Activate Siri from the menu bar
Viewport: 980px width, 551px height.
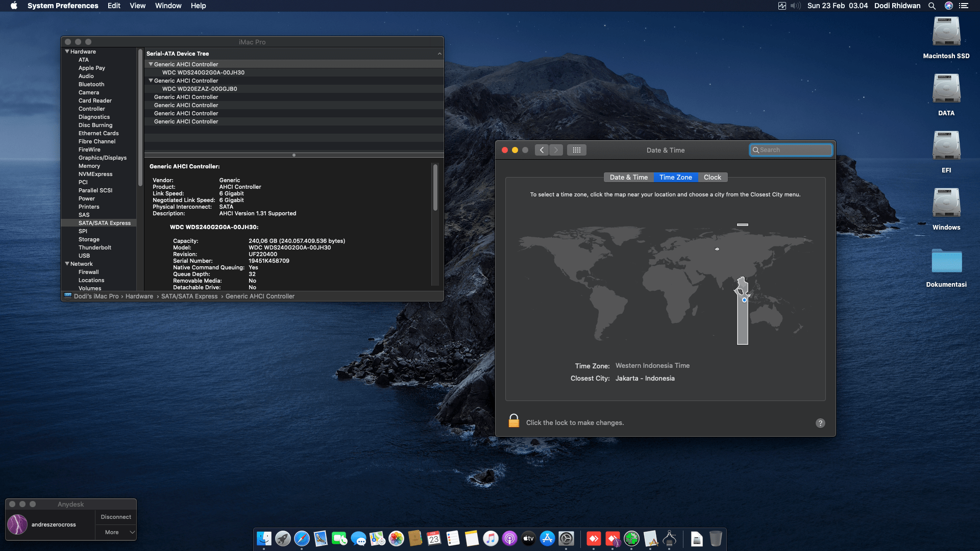(x=948, y=6)
